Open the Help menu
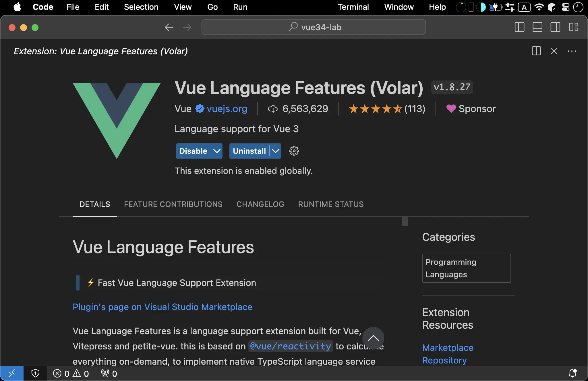This screenshot has width=588, height=381. click(x=437, y=7)
